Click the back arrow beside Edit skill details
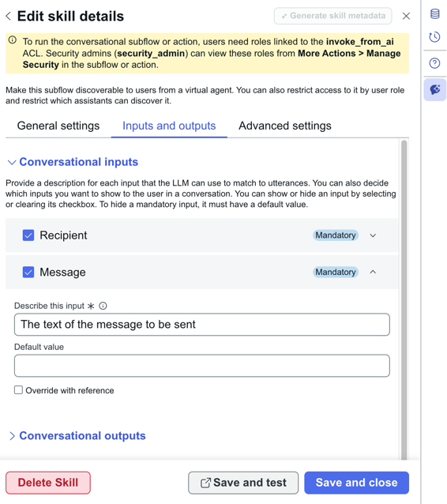 (x=9, y=16)
